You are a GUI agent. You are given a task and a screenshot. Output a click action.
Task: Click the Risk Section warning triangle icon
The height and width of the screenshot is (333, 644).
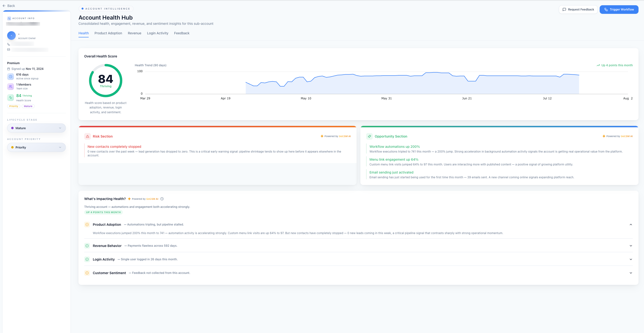[88, 136]
